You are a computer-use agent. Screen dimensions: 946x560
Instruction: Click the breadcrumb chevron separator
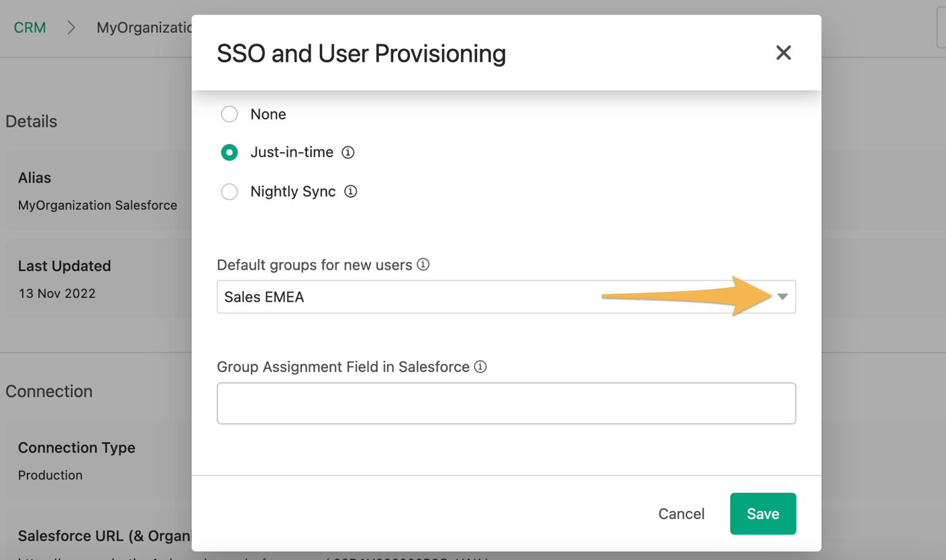[71, 27]
